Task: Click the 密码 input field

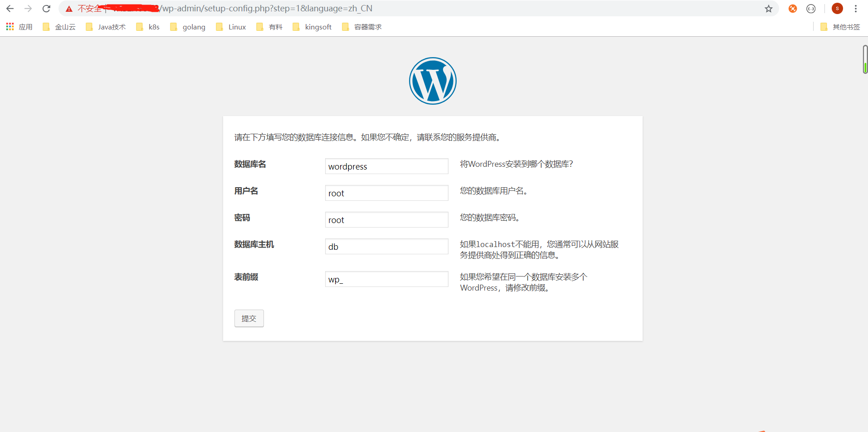Action: coord(386,219)
